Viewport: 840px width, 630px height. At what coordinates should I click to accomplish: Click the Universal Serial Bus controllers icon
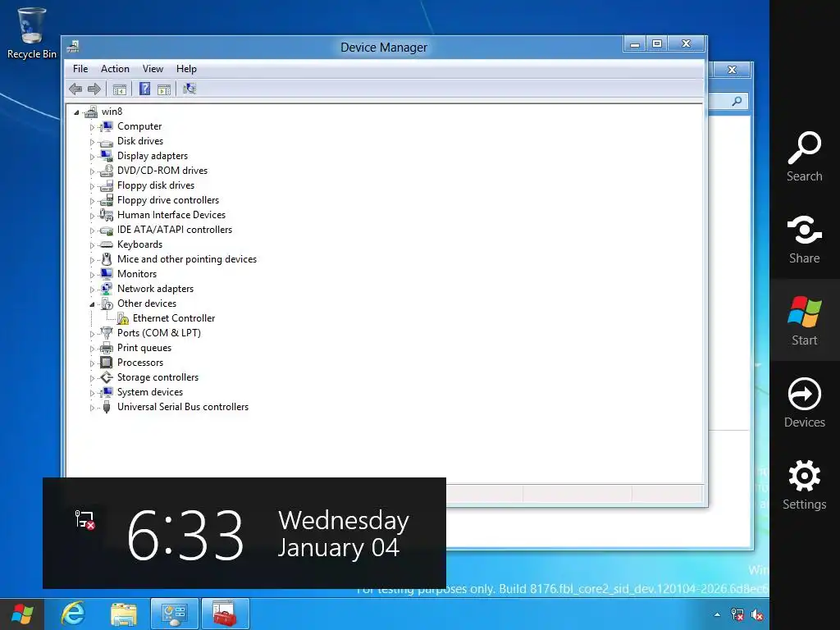tap(107, 407)
